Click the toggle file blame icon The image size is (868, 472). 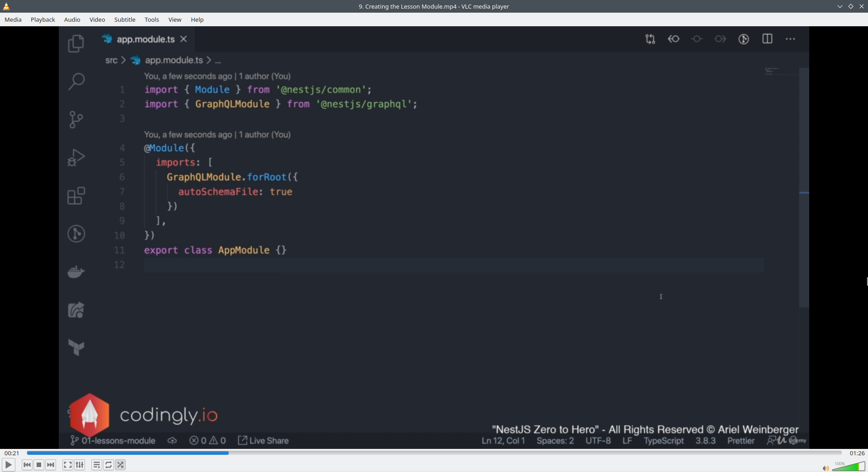click(x=744, y=39)
